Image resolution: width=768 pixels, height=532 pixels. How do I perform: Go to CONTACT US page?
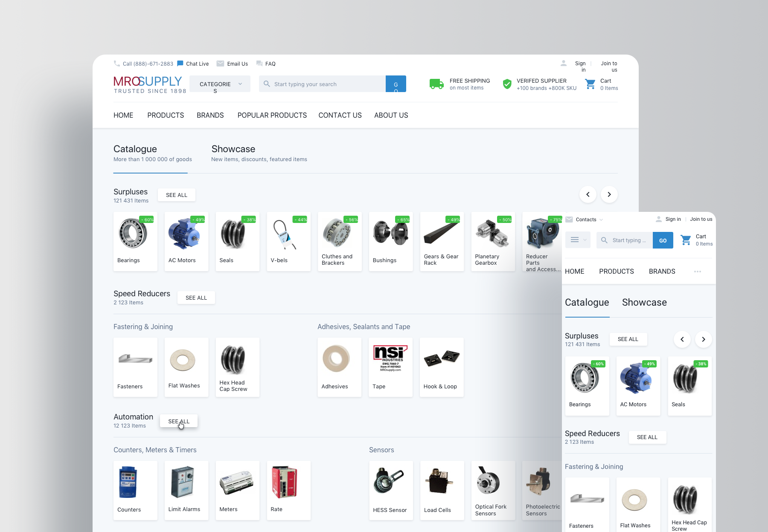(x=340, y=115)
